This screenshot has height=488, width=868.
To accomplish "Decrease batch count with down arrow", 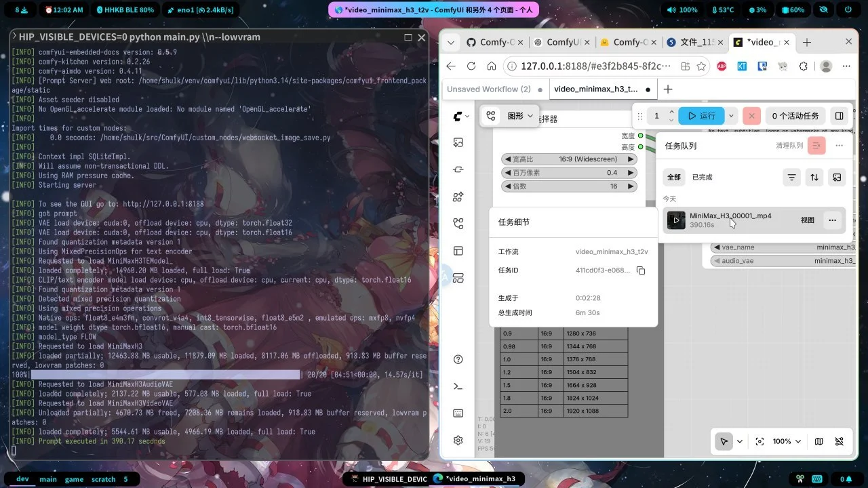I will click(x=671, y=120).
